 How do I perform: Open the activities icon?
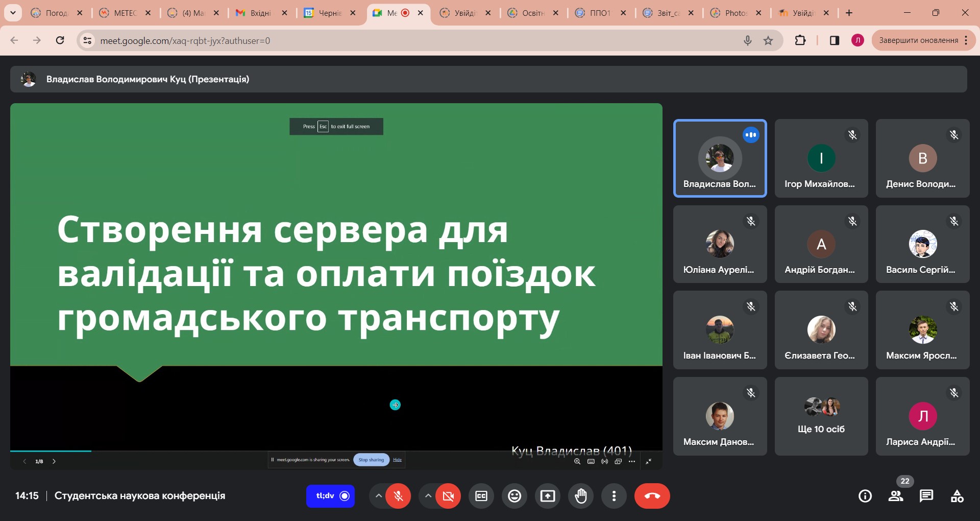[957, 496]
